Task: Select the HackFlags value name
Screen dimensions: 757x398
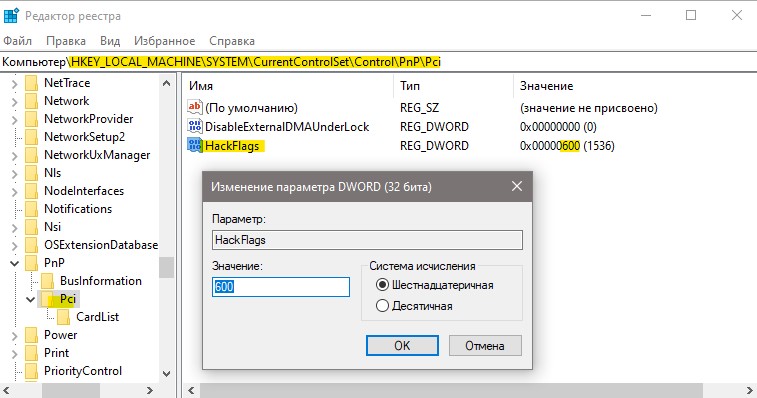Action: coord(232,146)
